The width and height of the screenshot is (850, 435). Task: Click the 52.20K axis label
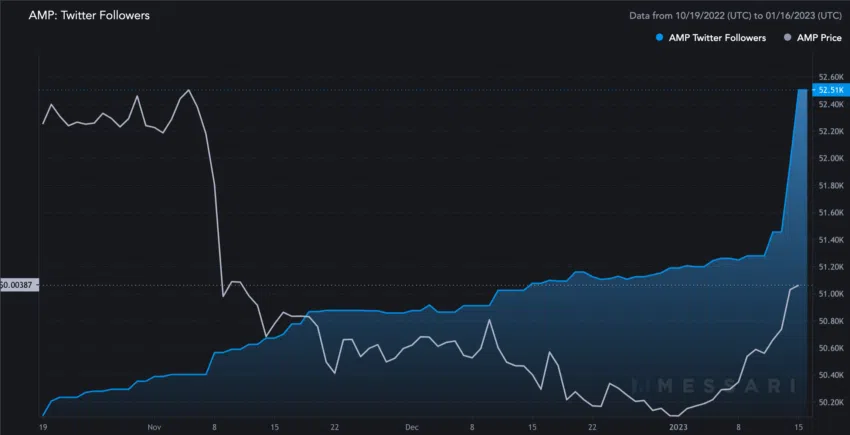pyautogui.click(x=831, y=131)
